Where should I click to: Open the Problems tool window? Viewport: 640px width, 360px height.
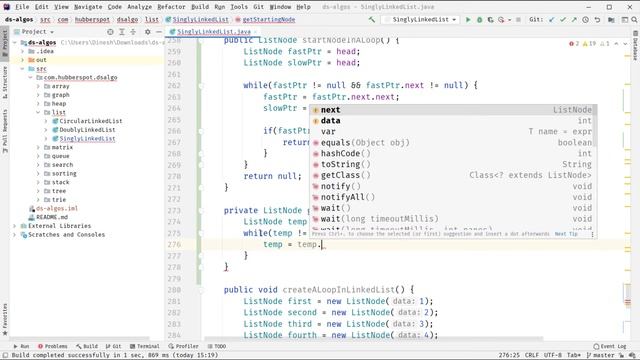tap(52, 346)
